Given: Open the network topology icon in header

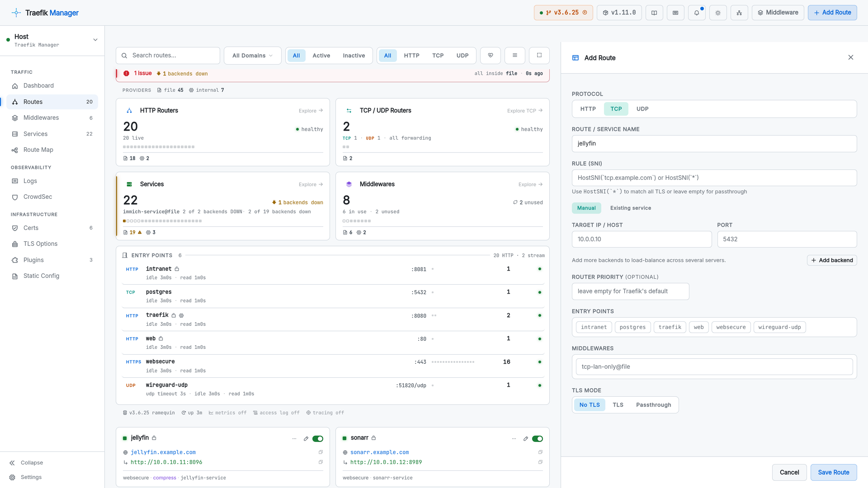Looking at the screenshot, I should pos(739,13).
